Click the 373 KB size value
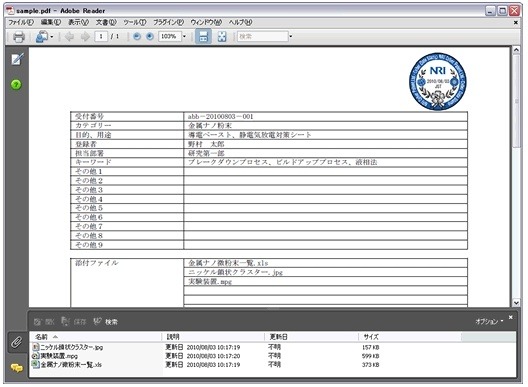The height and width of the screenshot is (387, 528). [x=370, y=365]
